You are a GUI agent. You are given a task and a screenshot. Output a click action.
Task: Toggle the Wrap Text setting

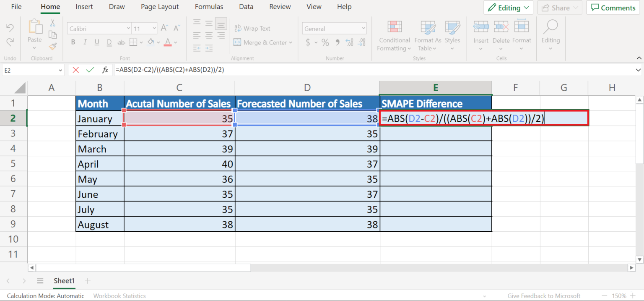pos(252,28)
